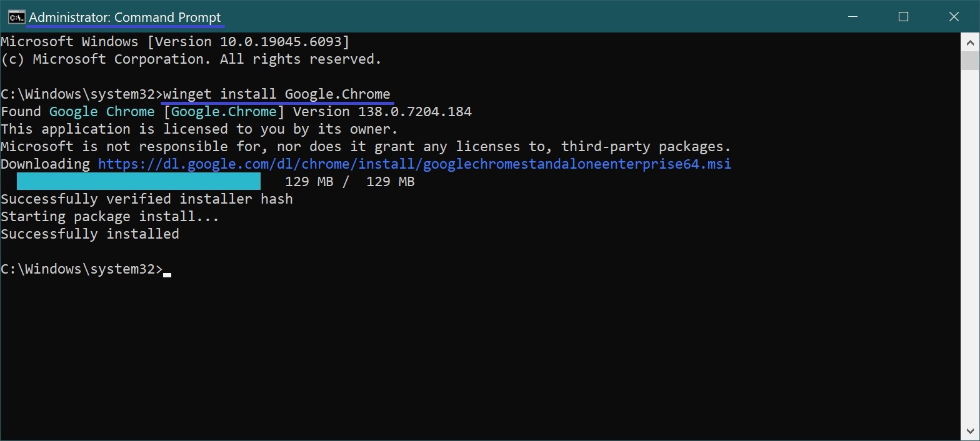
Task: Click the "Version 138.0.7204.184" text
Action: (382, 112)
